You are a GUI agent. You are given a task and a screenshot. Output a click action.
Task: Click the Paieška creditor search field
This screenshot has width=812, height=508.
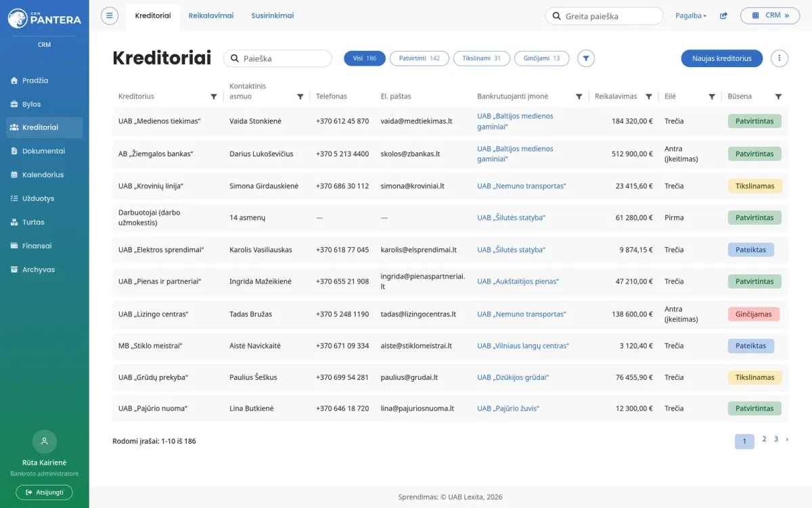[277, 58]
